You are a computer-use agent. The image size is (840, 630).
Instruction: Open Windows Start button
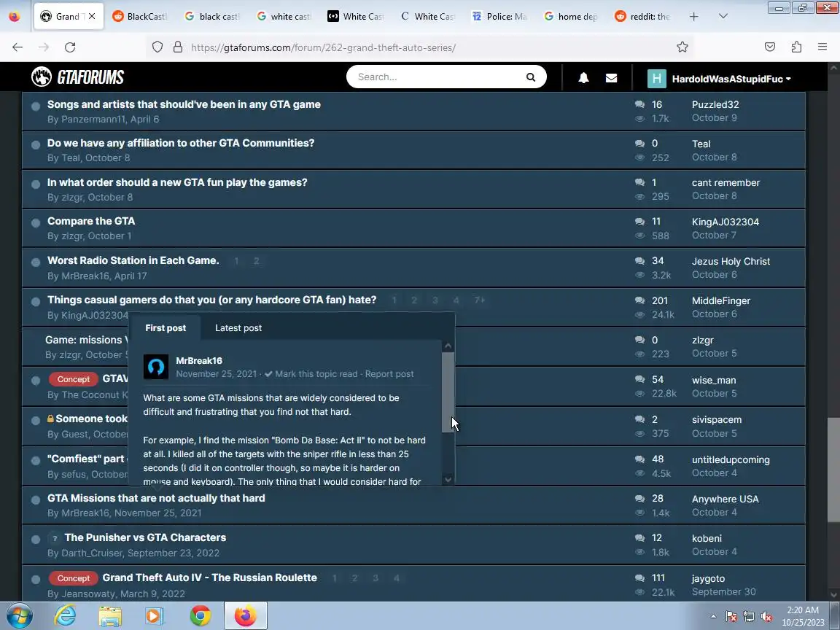[x=19, y=615]
